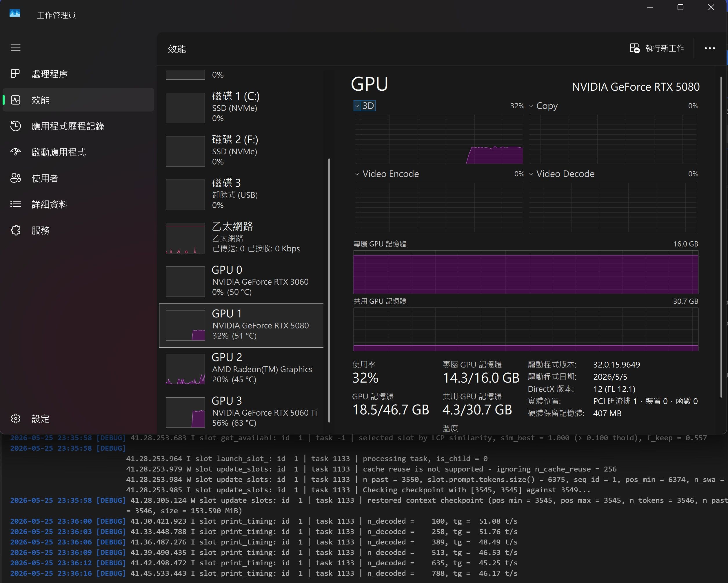This screenshot has width=728, height=583.
Task: Click the 設定 gear icon
Action: pos(16,418)
